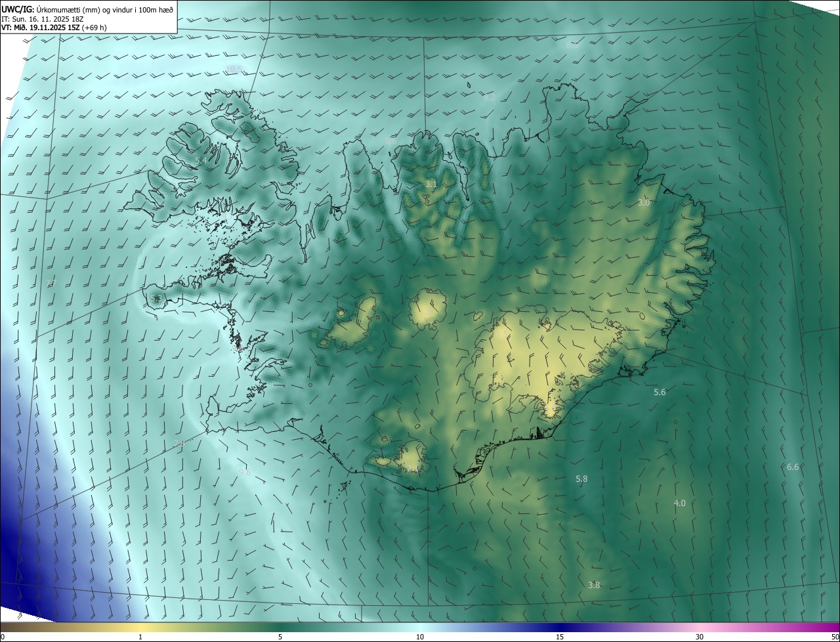Click the colour scale tick labelled 50
This screenshot has width=840, height=642.
835,637
